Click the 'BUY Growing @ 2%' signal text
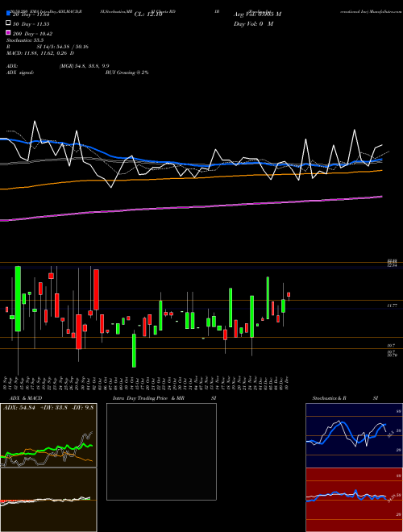The image size is (403, 532). click(x=127, y=73)
